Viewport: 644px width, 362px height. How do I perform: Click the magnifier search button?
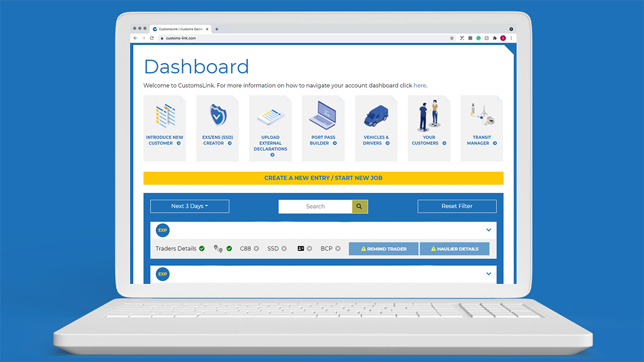pyautogui.click(x=360, y=206)
